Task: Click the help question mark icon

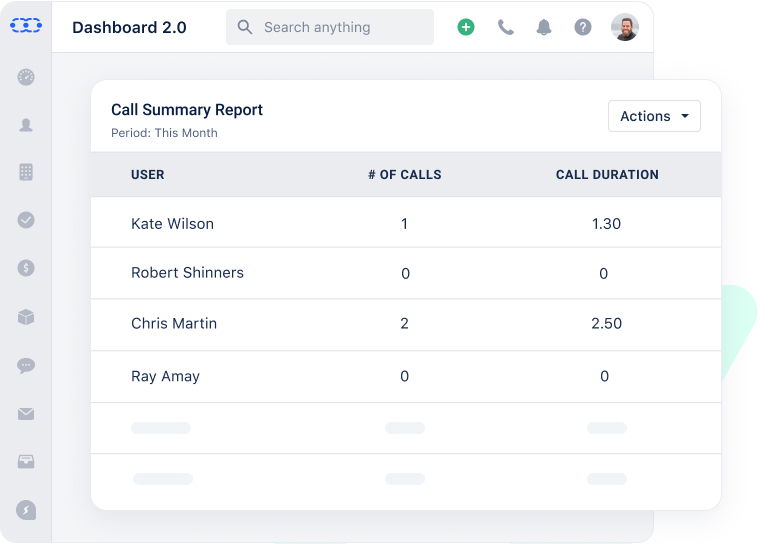Action: click(583, 27)
